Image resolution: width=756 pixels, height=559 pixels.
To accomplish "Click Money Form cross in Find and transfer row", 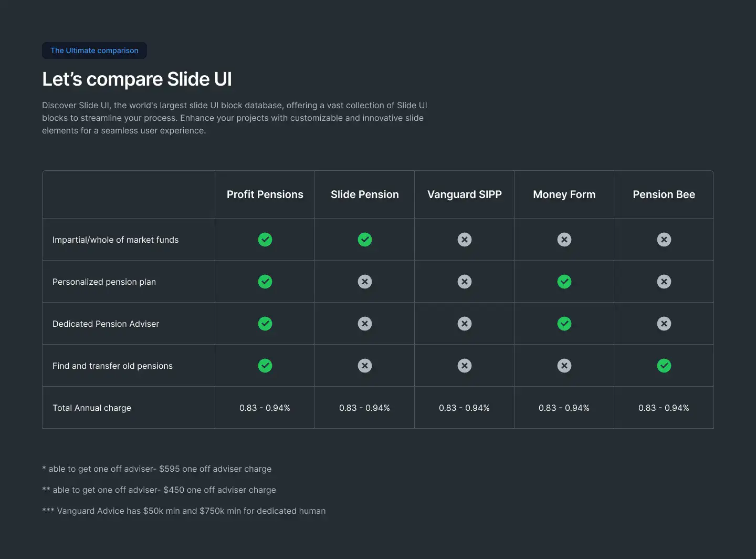I will (x=564, y=366).
